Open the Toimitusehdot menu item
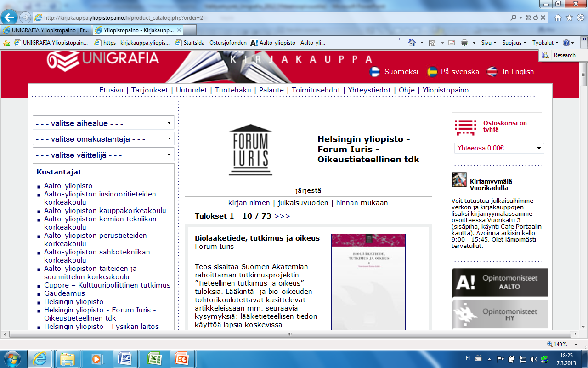The height and width of the screenshot is (368, 588). coord(316,90)
